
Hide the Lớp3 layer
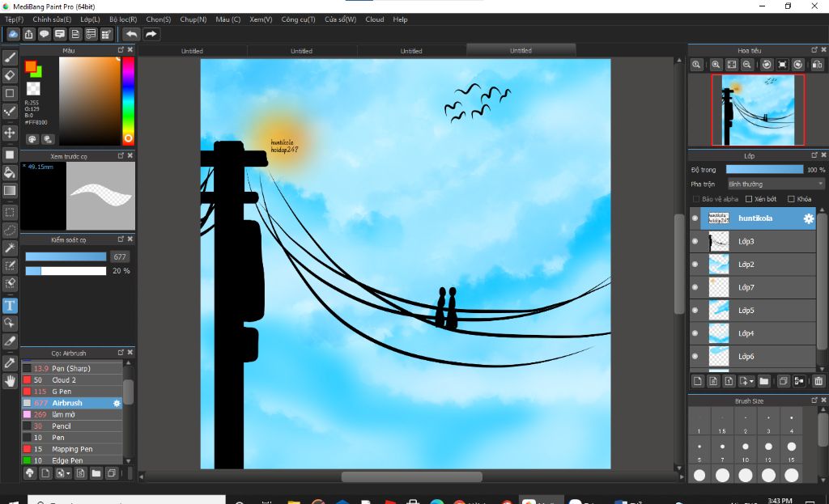click(x=695, y=241)
